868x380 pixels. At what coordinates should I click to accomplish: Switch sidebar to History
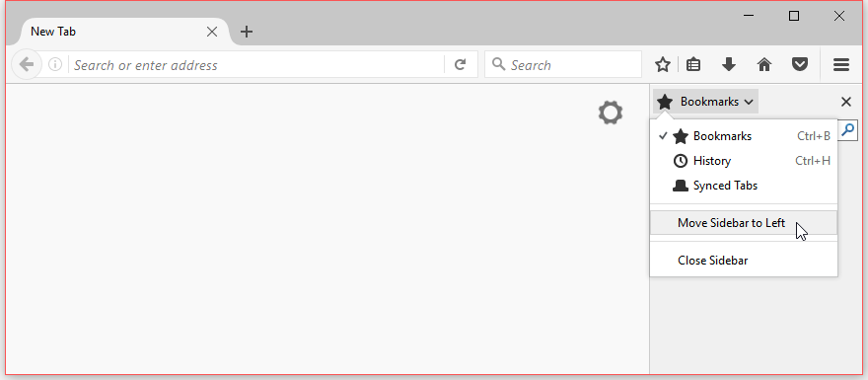coord(744,161)
